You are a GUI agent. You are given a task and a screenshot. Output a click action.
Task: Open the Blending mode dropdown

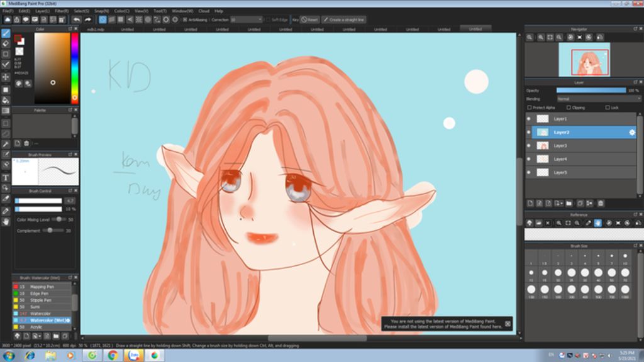[x=599, y=99]
